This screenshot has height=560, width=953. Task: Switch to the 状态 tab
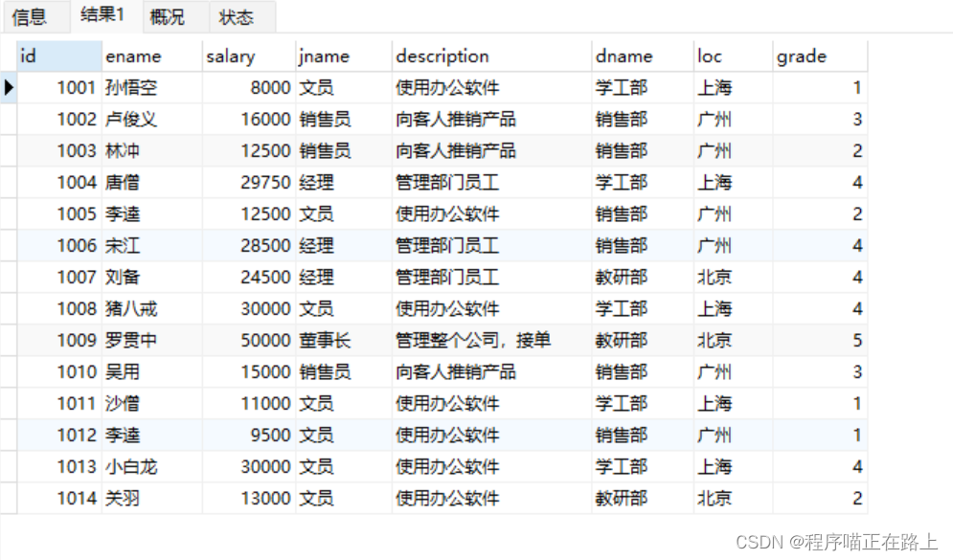[237, 16]
